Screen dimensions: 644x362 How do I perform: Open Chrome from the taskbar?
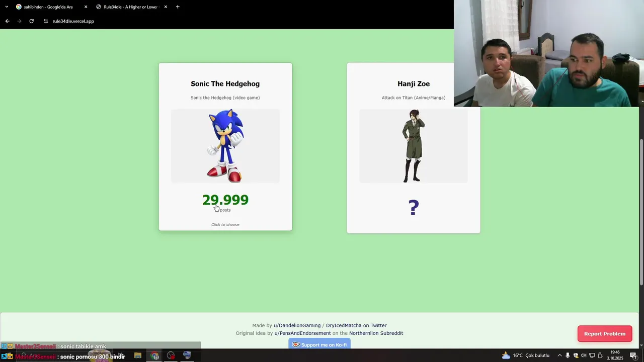(155, 355)
